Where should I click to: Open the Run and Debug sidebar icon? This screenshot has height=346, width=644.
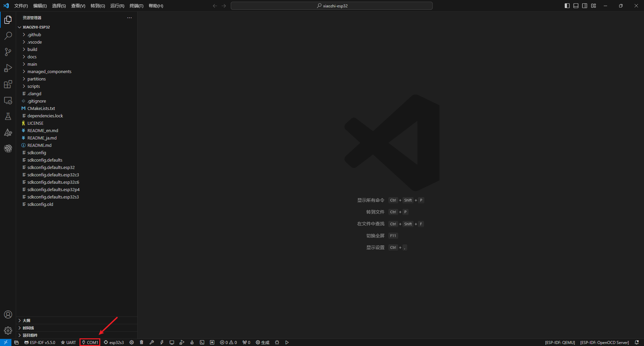(x=8, y=68)
